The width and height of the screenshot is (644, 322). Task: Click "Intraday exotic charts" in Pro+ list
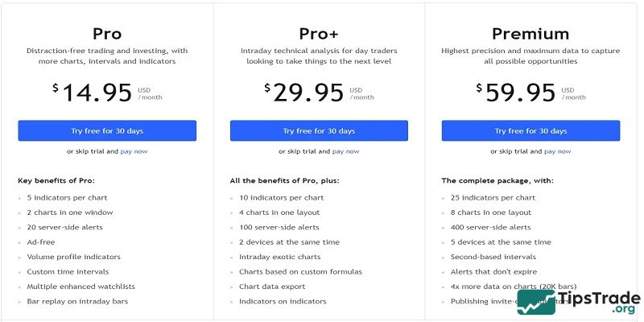click(281, 257)
